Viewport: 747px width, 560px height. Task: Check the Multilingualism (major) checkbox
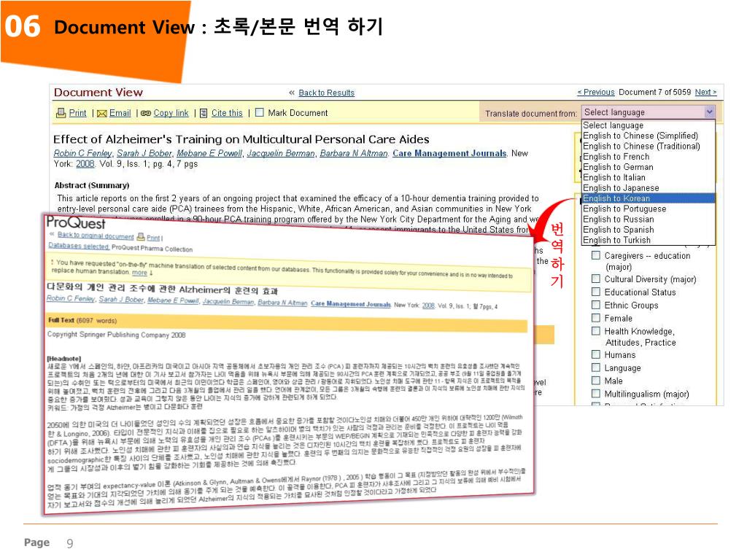pos(595,393)
